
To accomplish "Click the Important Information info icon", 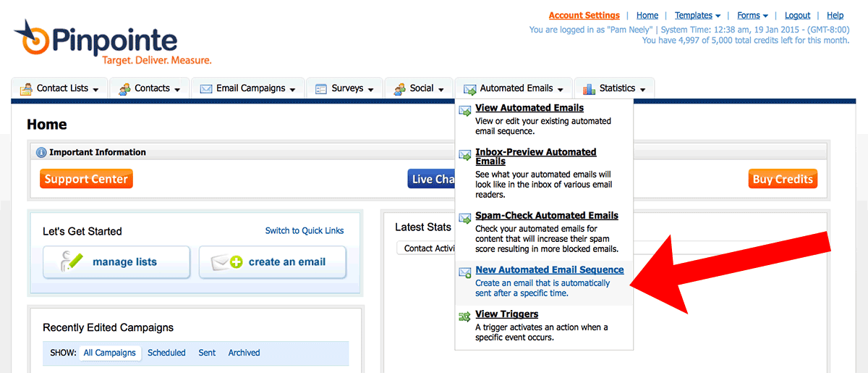I will [41, 153].
